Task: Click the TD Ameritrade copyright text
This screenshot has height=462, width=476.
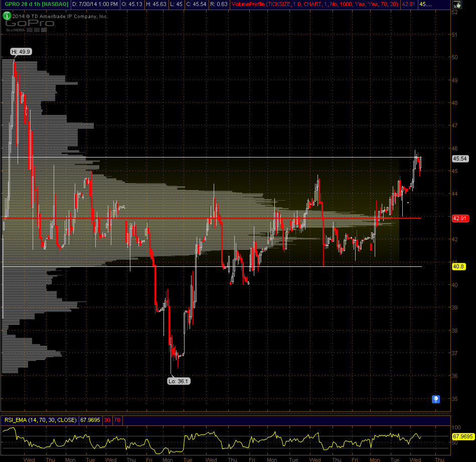Action: [60, 17]
